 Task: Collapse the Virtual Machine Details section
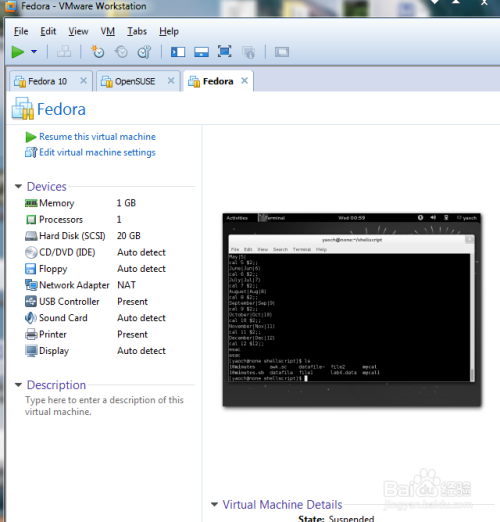click(214, 504)
